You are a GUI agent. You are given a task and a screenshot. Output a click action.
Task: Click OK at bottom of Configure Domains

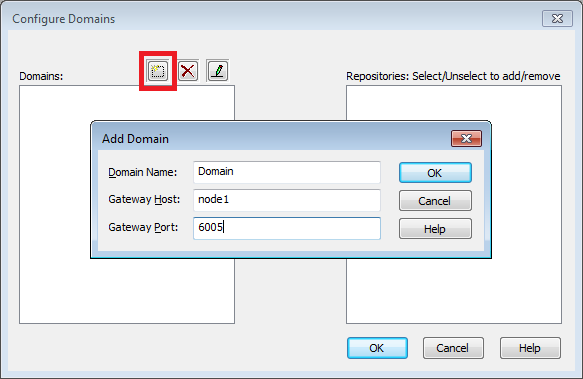click(x=377, y=348)
